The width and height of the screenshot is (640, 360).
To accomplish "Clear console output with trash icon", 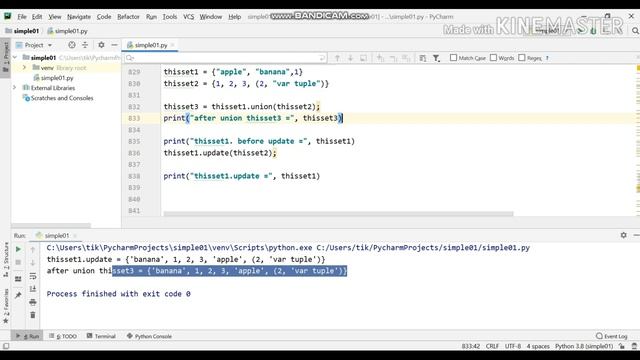I will pos(33,315).
